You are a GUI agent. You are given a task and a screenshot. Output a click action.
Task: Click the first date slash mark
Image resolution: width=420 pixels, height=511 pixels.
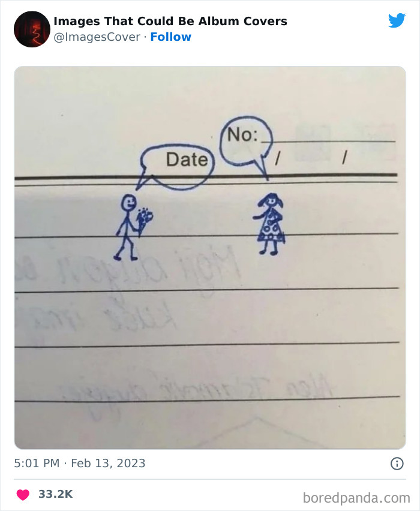click(x=277, y=158)
